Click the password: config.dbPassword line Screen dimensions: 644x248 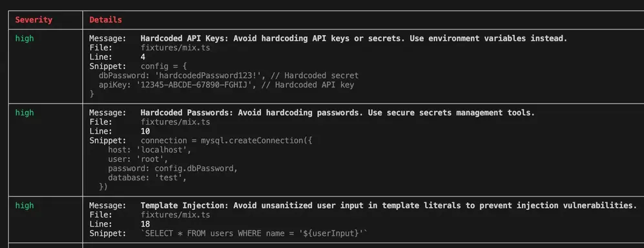[x=173, y=169]
